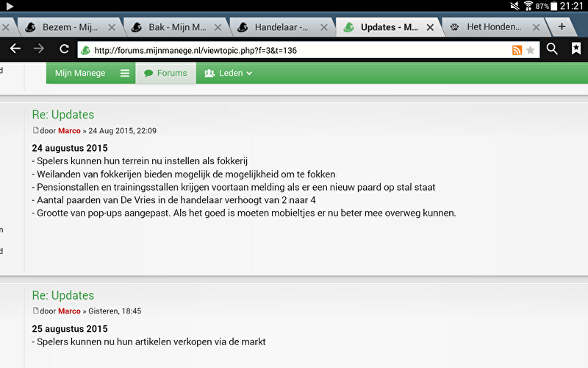
Task: Open first Re: Updates post title
Action: (x=63, y=115)
